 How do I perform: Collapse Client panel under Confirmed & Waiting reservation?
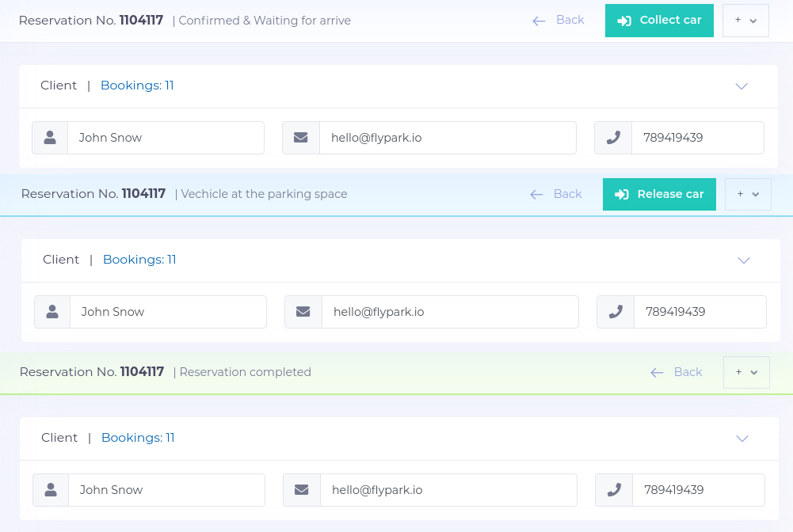742,86
